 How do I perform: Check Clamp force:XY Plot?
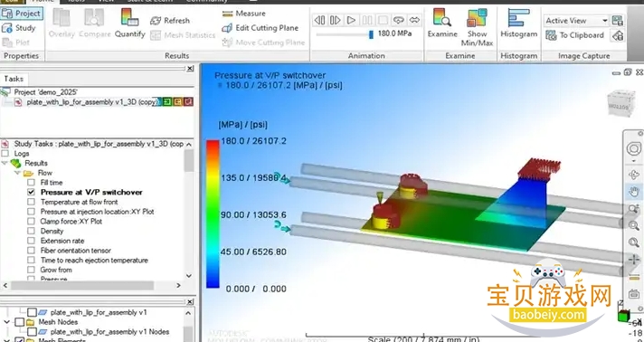32,221
